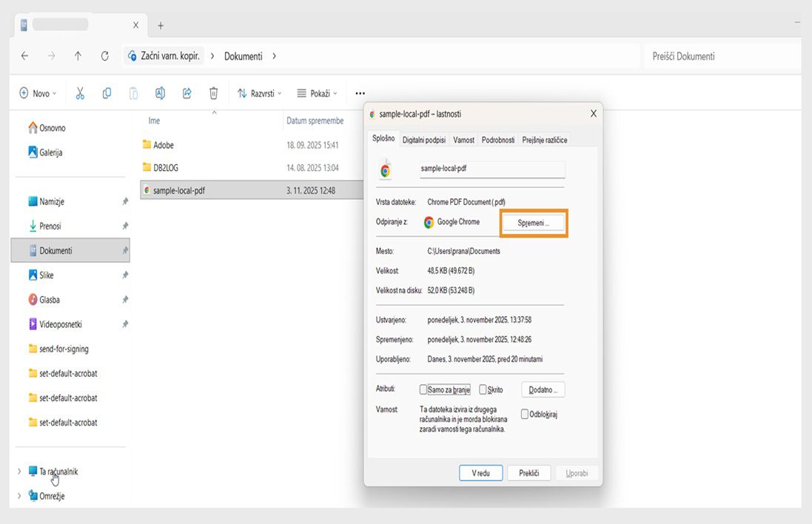812x524 pixels.
Task: Click the Preišči Dokumenti search box
Action: [722, 56]
